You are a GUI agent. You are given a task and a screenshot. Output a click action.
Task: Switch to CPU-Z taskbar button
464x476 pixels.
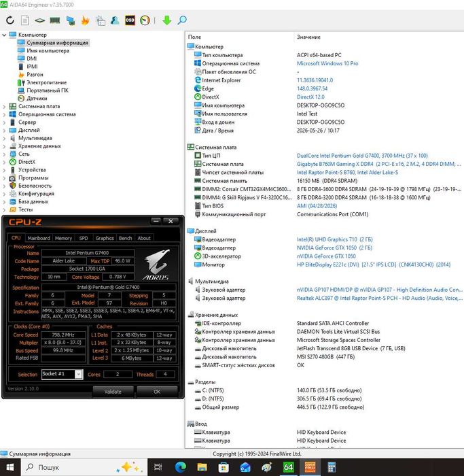310,467
